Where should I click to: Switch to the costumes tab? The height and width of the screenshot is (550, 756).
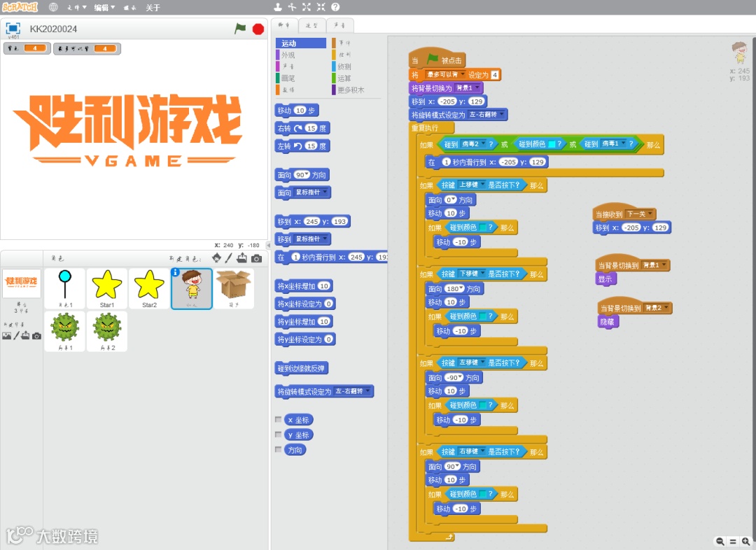pos(311,26)
